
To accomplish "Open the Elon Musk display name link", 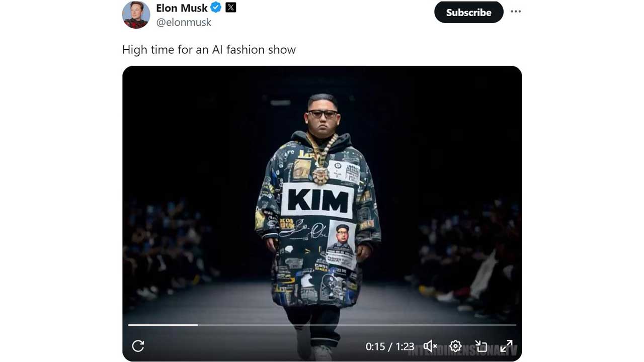I will (x=182, y=8).
